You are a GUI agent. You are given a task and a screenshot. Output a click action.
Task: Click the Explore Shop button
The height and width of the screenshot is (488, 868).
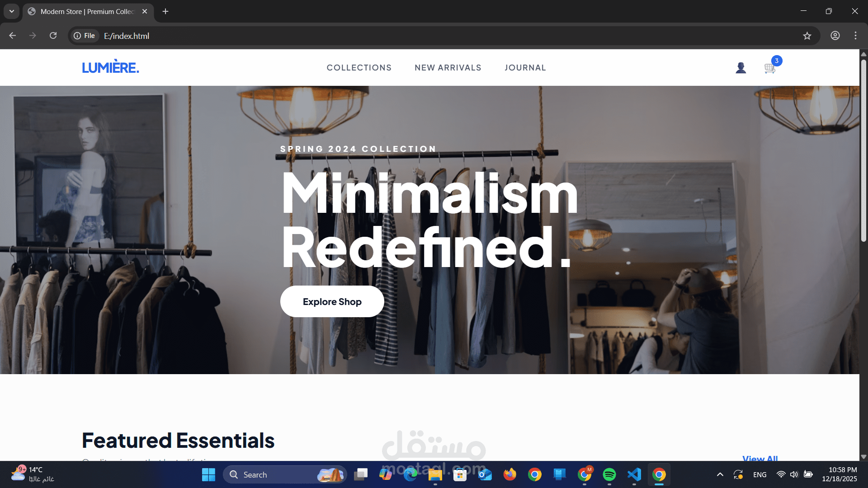(x=332, y=301)
